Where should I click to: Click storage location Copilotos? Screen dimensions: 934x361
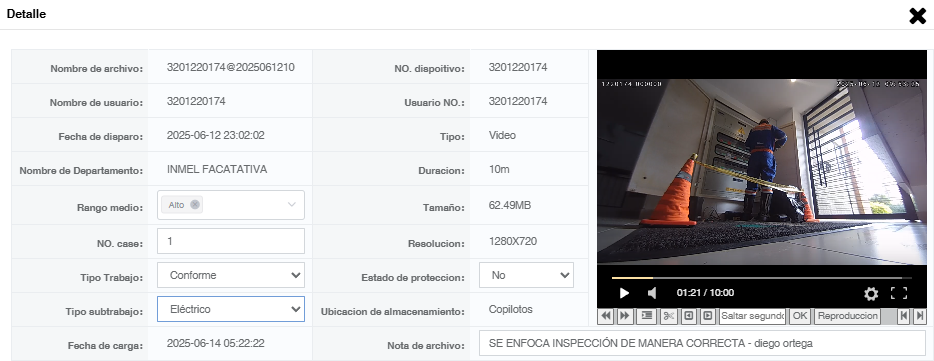click(510, 309)
